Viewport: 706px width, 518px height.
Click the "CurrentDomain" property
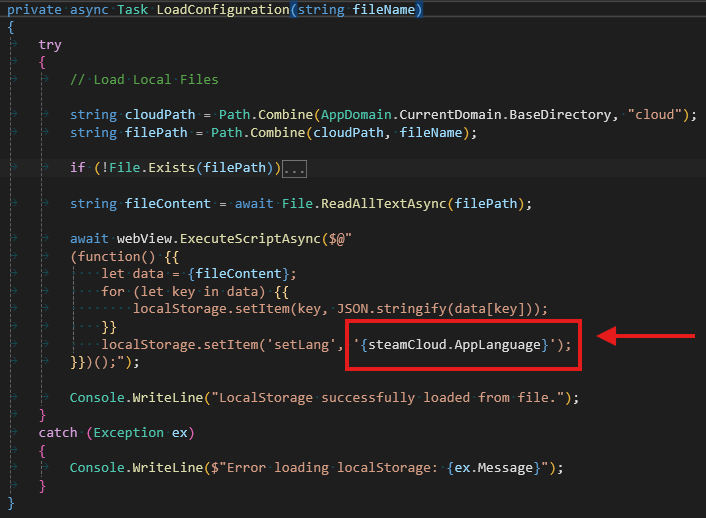[x=450, y=115]
